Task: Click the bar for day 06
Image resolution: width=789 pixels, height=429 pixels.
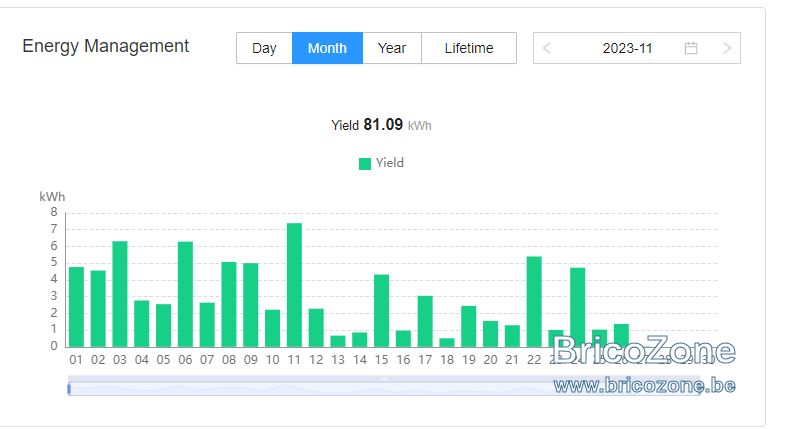Action: coord(185,294)
